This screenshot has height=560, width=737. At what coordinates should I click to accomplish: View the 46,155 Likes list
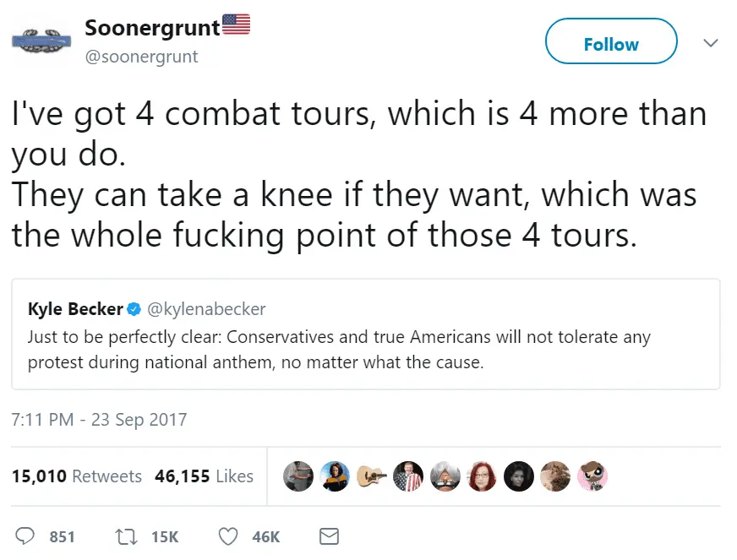click(204, 476)
